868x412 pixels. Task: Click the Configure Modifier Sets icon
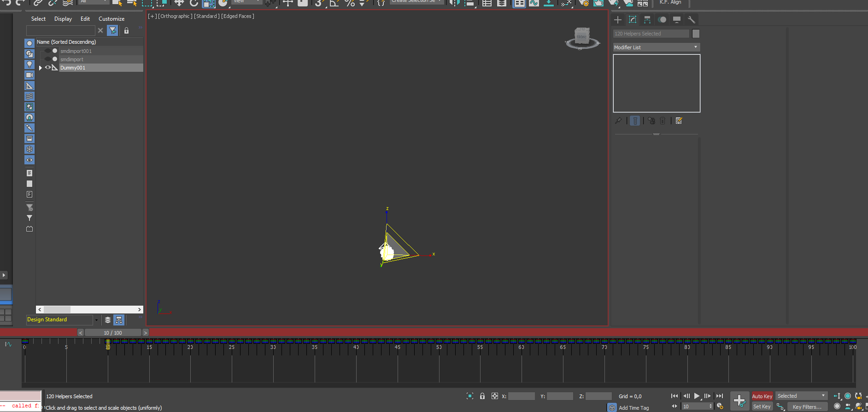click(679, 121)
